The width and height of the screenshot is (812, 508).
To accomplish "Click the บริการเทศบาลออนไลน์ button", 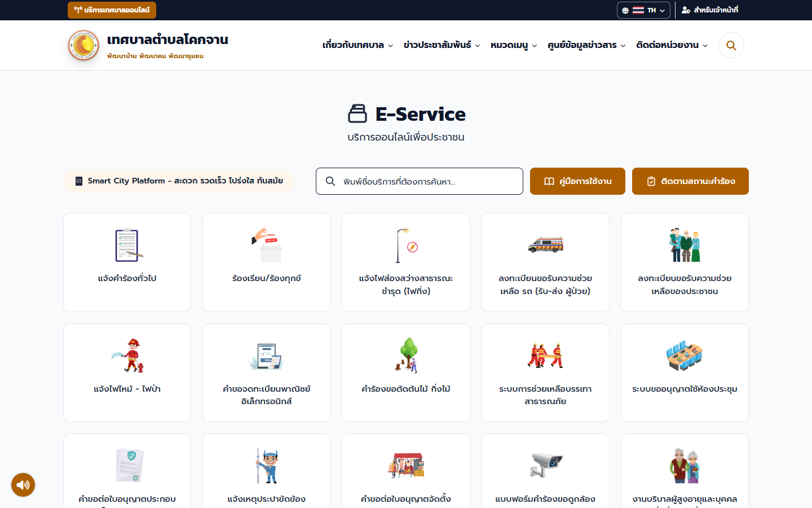I will click(x=112, y=10).
